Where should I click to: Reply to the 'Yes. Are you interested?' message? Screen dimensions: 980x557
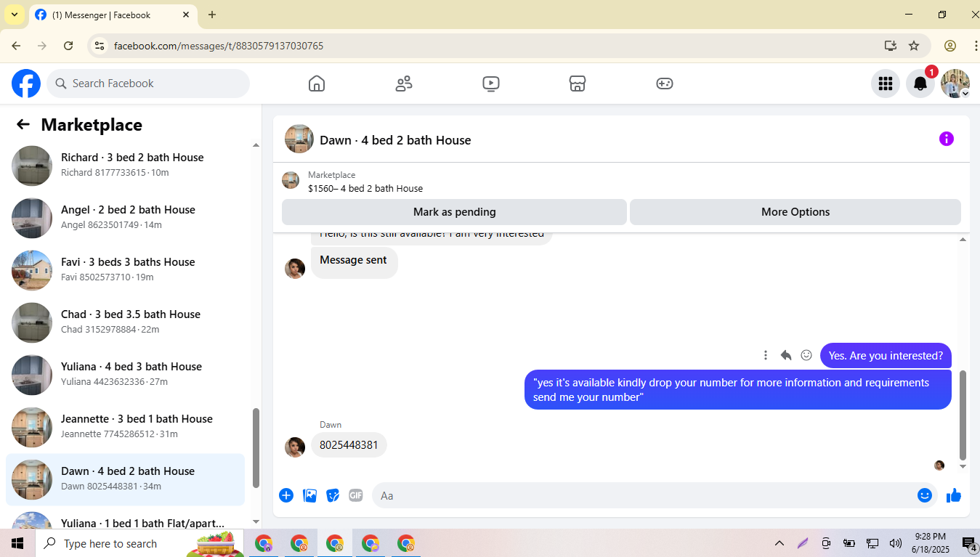coord(785,355)
